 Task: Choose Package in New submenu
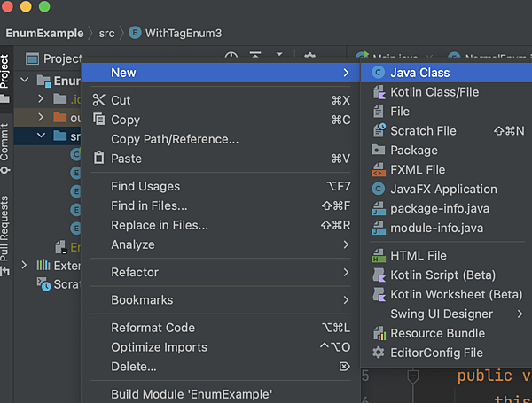click(x=446, y=151)
